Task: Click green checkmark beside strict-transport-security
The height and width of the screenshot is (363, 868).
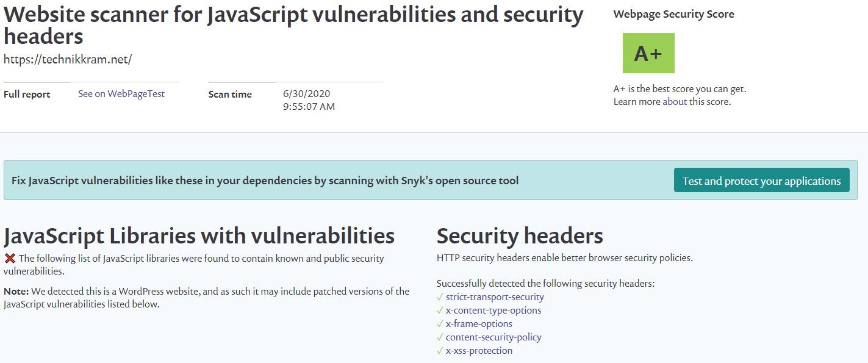Action: click(439, 297)
